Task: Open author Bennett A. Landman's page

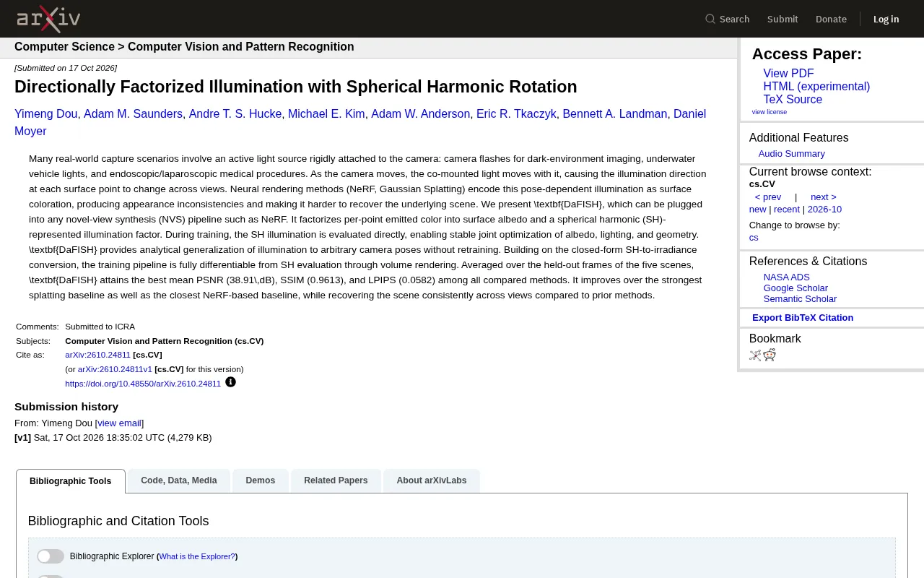Action: (x=615, y=114)
